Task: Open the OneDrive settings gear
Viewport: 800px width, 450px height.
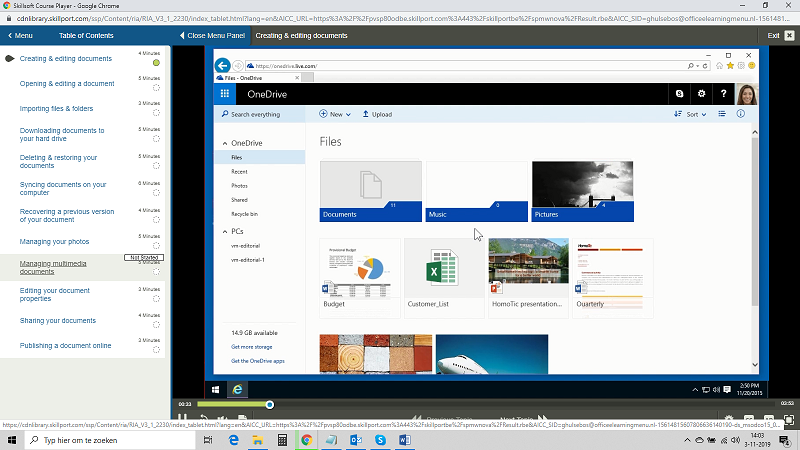Action: (702, 94)
